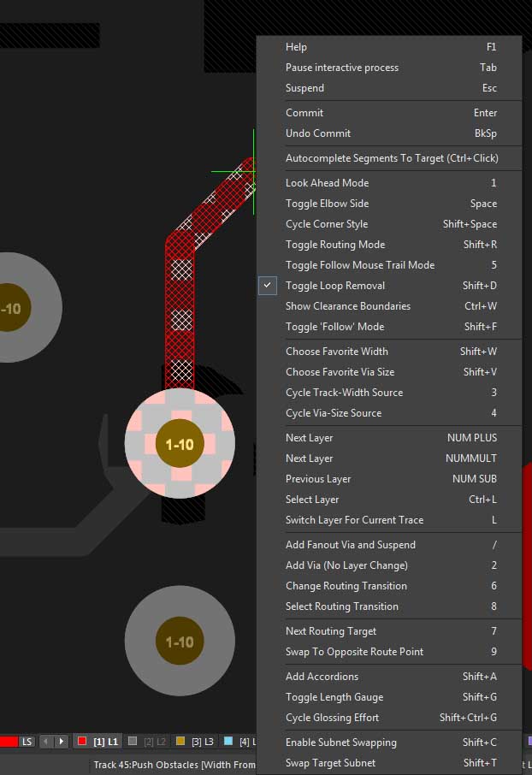This screenshot has height=775, width=532.
Task: Toggle Follow Mouse Trail Mode
Action: (x=359, y=265)
